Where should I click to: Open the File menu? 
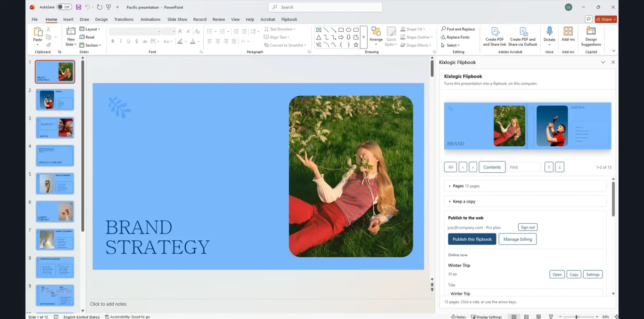(x=34, y=19)
